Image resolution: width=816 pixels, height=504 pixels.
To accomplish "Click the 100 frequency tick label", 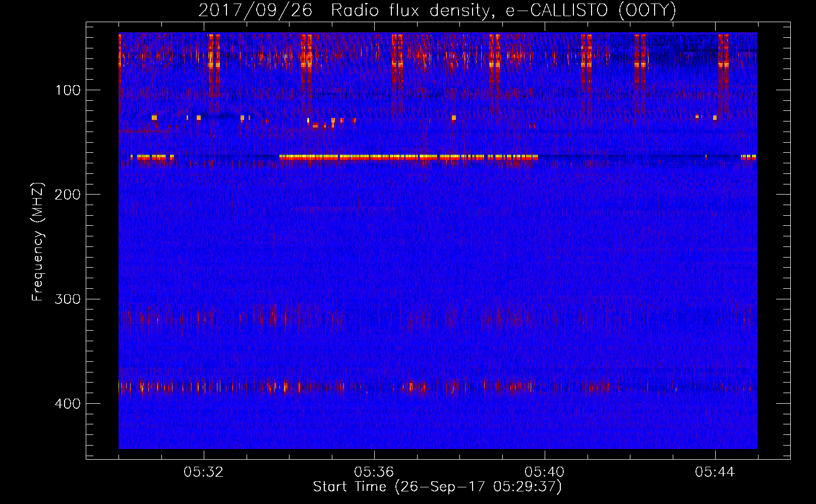I will pos(68,90).
